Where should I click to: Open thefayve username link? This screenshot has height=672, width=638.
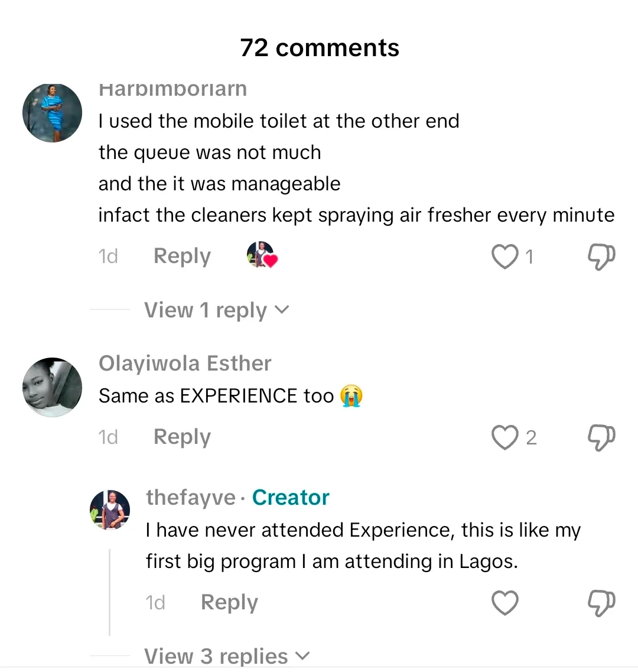[190, 498]
